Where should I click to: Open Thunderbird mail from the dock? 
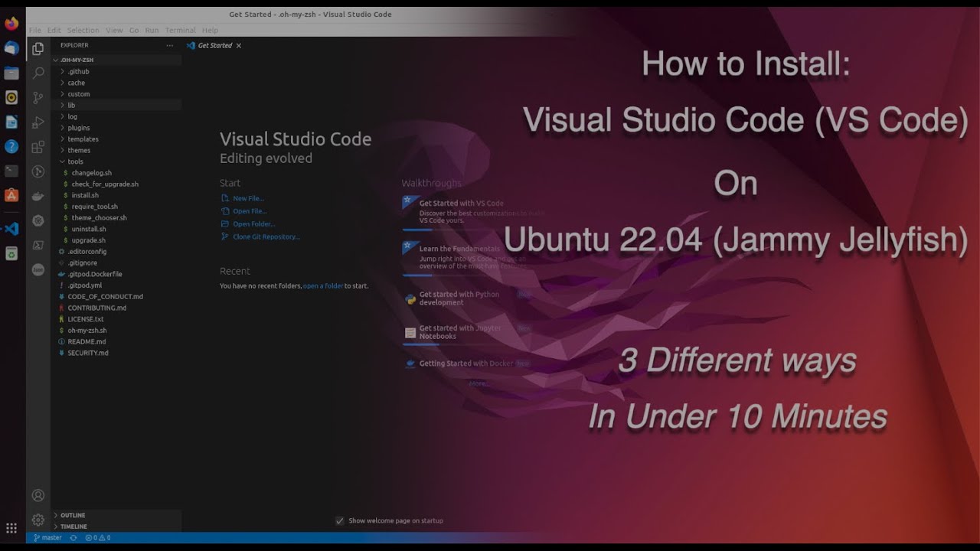[x=11, y=48]
